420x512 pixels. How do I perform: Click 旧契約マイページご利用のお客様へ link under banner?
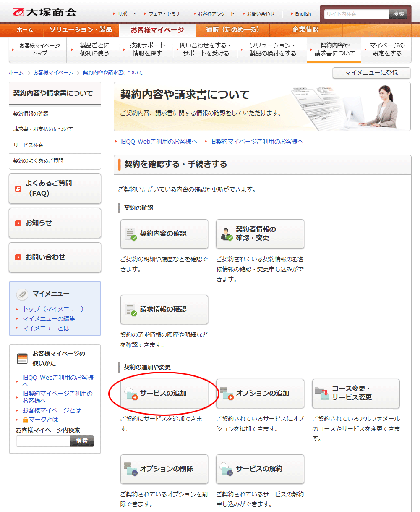[257, 142]
